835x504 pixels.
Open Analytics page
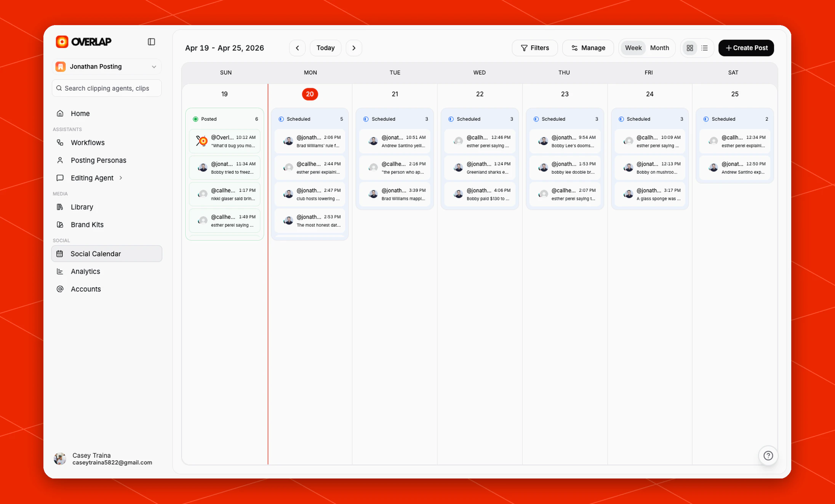pyautogui.click(x=107, y=271)
